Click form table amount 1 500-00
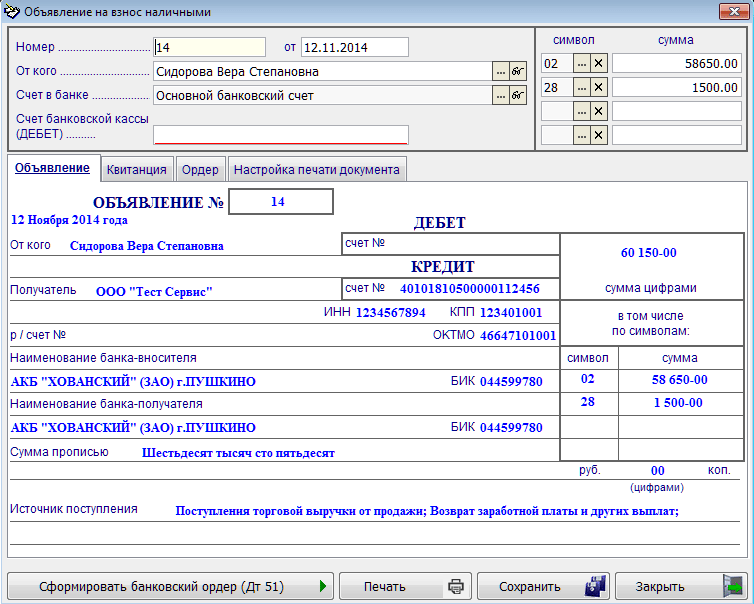 click(678, 403)
